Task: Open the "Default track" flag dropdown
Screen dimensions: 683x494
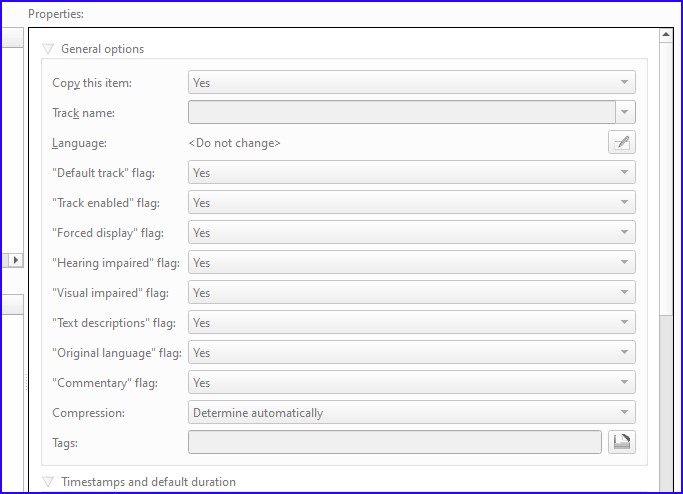Action: [411, 173]
